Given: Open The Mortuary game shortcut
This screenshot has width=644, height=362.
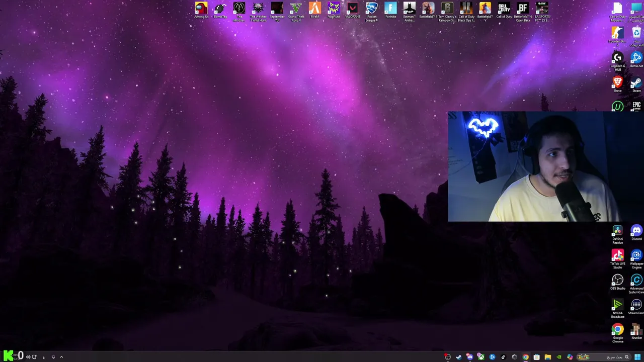Looking at the screenshot, I should [x=239, y=12].
